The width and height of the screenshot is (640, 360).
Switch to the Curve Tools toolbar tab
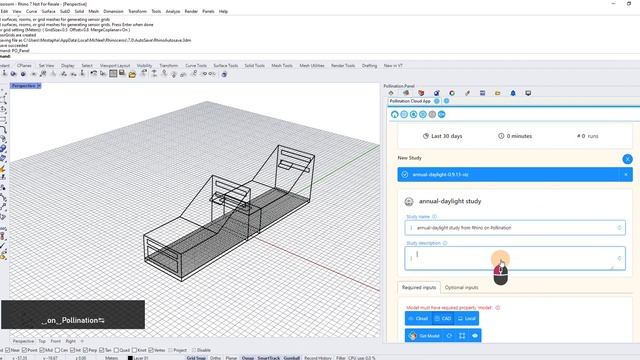tap(196, 65)
